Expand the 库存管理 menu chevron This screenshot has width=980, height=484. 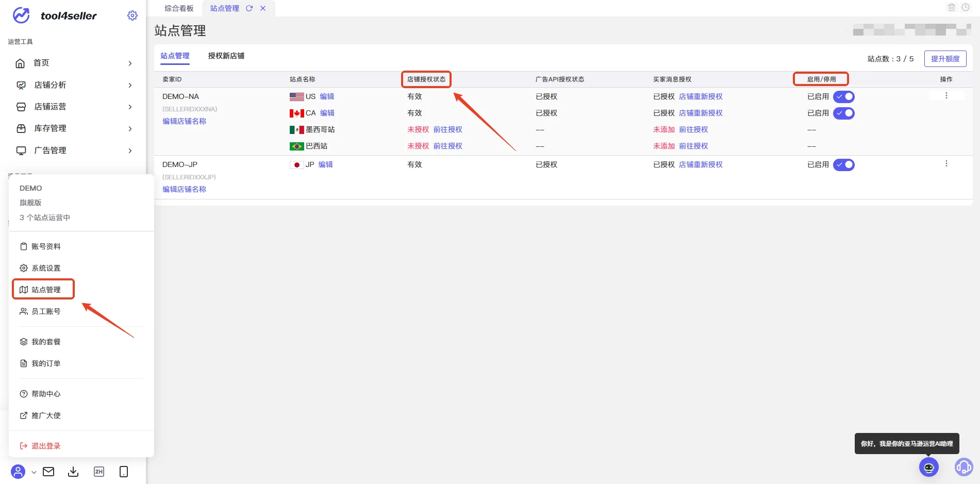[130, 128]
